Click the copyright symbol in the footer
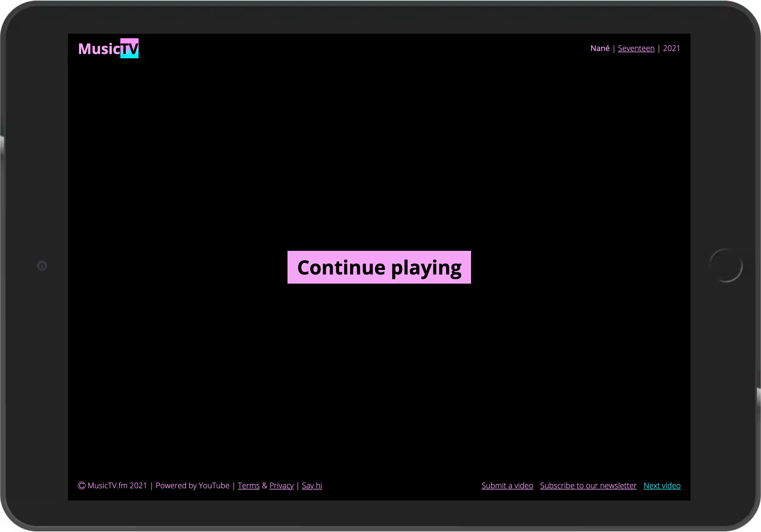Image resolution: width=761 pixels, height=532 pixels. point(81,486)
